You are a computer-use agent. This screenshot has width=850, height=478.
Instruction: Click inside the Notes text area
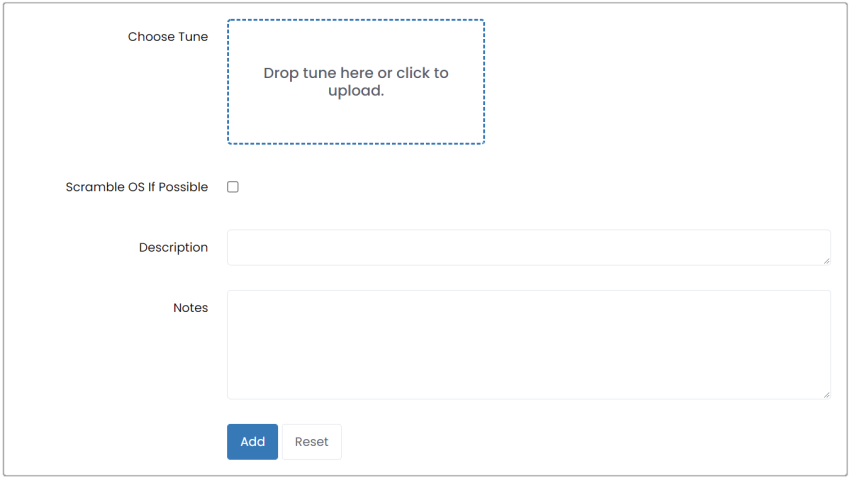point(528,345)
